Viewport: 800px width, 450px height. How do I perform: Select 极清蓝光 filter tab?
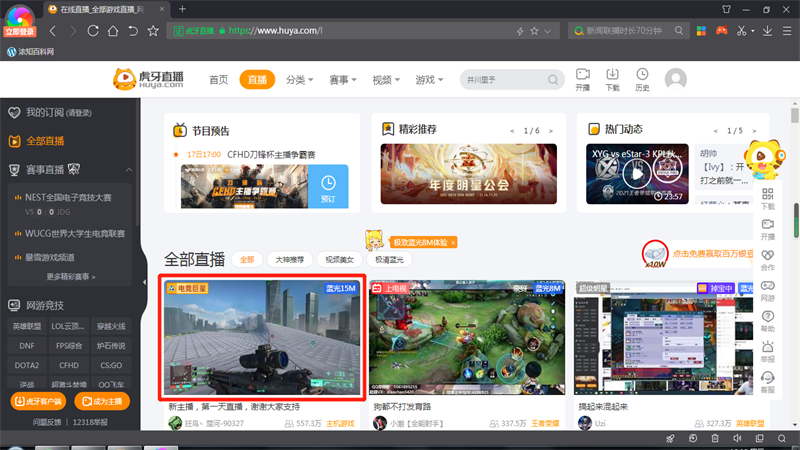[389, 260]
